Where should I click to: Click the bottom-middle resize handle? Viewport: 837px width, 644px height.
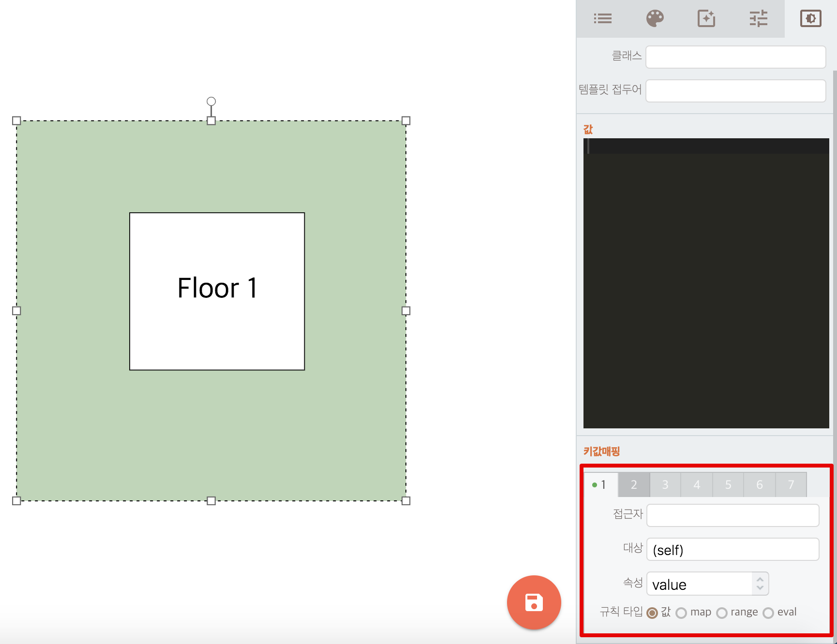(x=211, y=501)
